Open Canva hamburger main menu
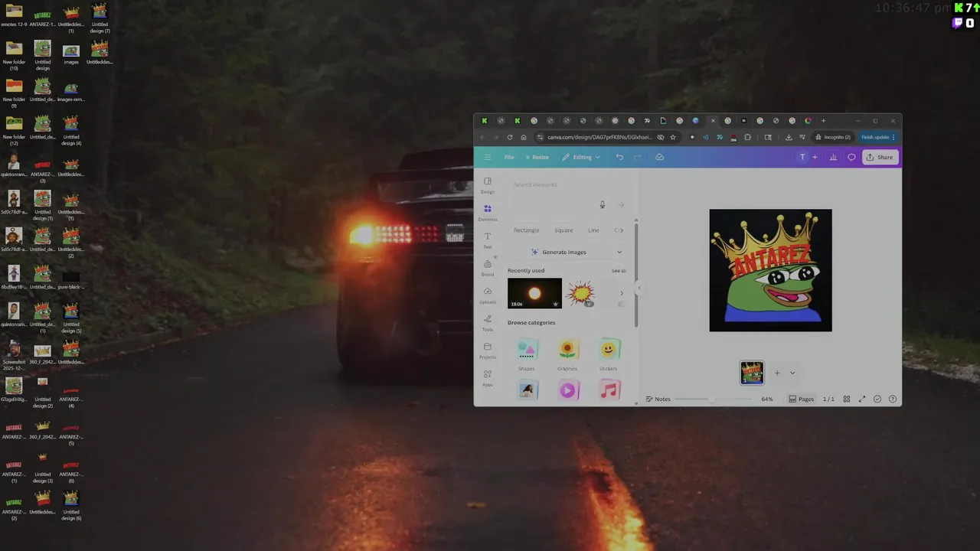 (488, 157)
